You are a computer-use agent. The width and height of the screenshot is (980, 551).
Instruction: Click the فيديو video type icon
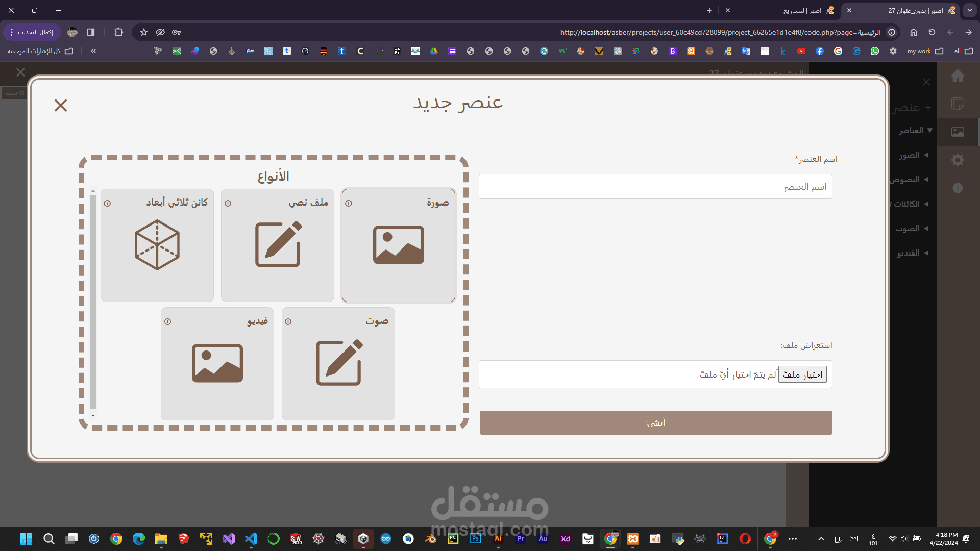tap(217, 363)
